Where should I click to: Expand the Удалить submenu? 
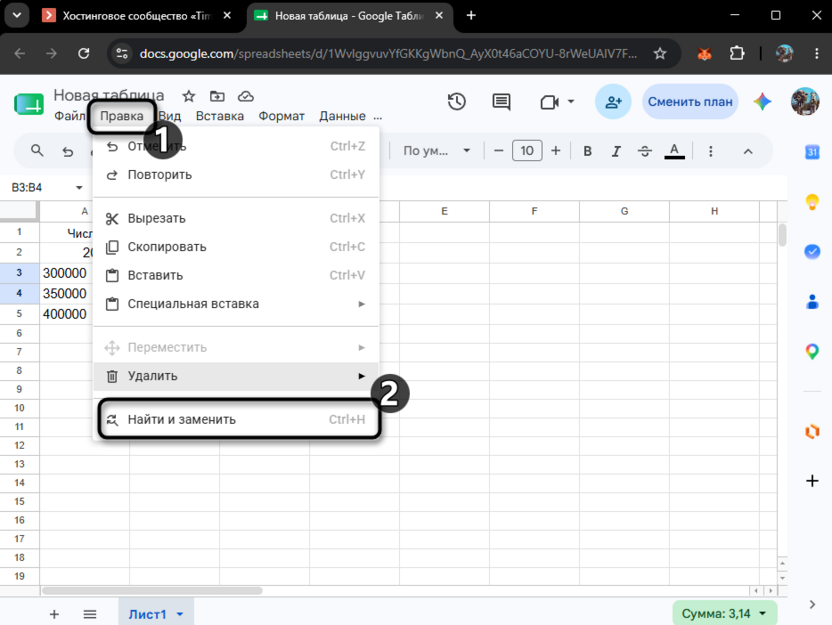[x=236, y=376]
